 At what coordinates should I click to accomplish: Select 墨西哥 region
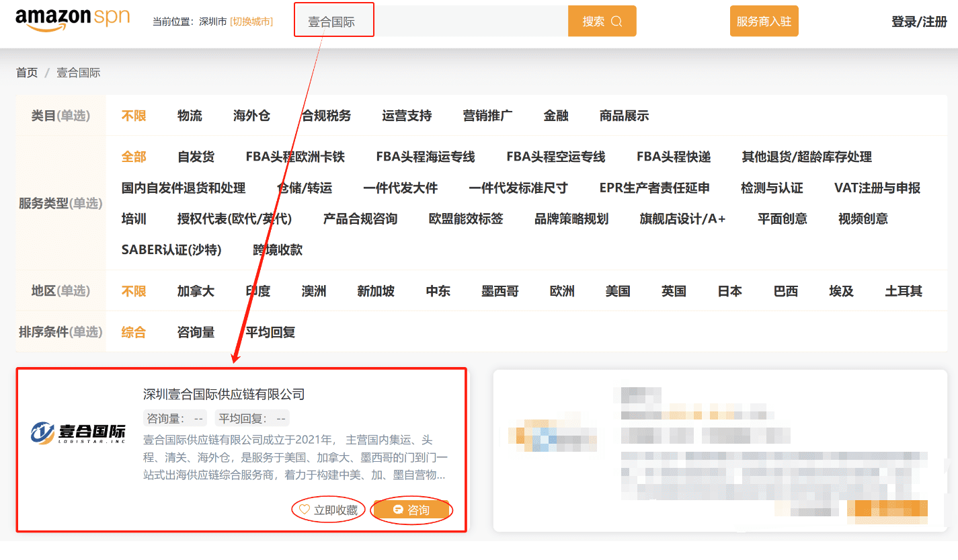(x=500, y=291)
